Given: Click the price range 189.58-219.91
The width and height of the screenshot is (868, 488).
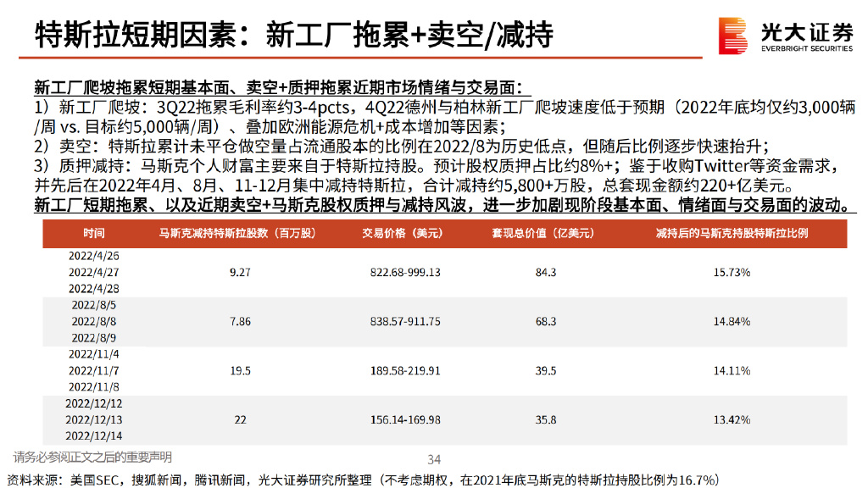Looking at the screenshot, I should [405, 371].
